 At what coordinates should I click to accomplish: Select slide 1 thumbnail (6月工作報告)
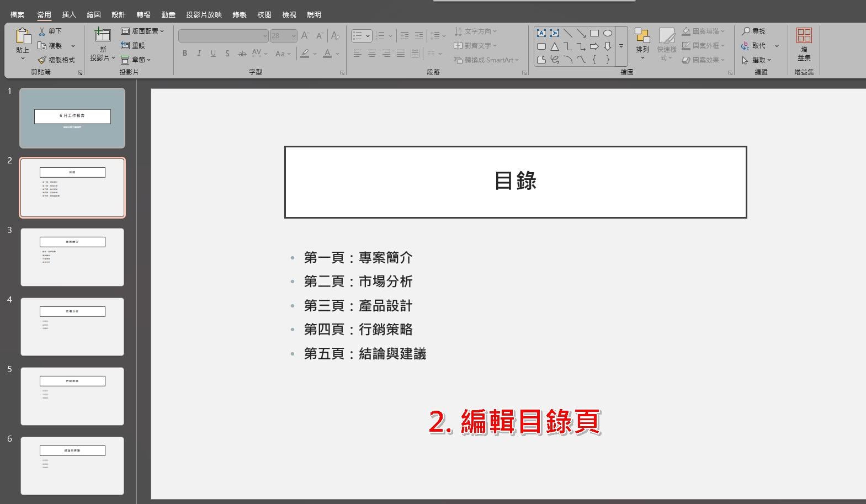tap(72, 118)
